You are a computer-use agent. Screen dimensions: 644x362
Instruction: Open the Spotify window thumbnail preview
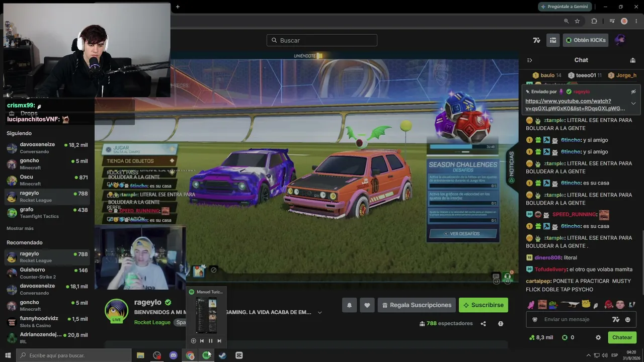[x=206, y=315]
